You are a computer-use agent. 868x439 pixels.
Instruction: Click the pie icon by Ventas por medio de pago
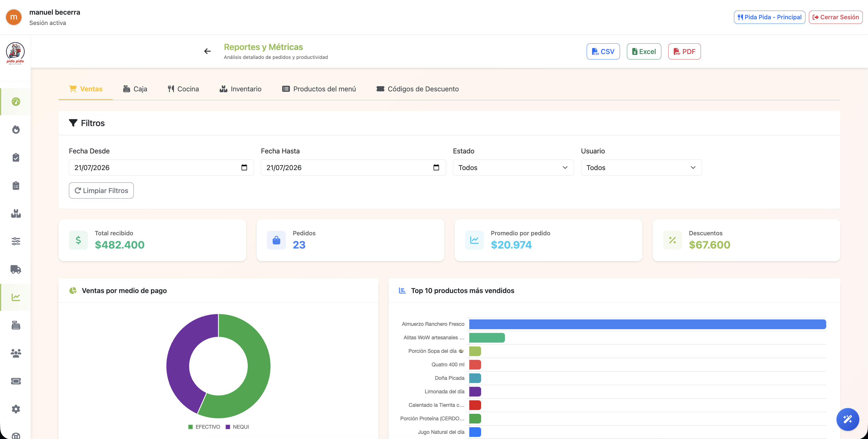click(73, 291)
